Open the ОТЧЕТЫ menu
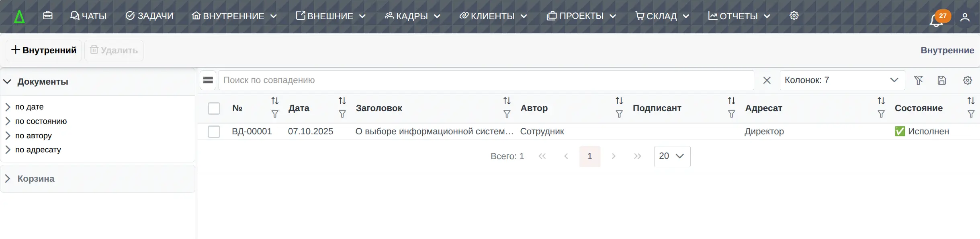 click(x=739, y=16)
